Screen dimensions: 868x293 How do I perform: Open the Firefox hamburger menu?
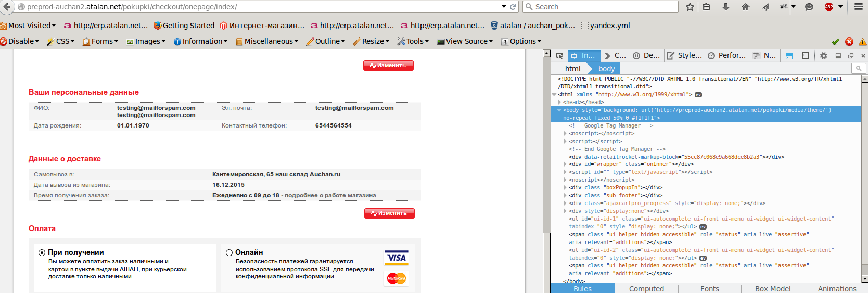click(x=859, y=7)
